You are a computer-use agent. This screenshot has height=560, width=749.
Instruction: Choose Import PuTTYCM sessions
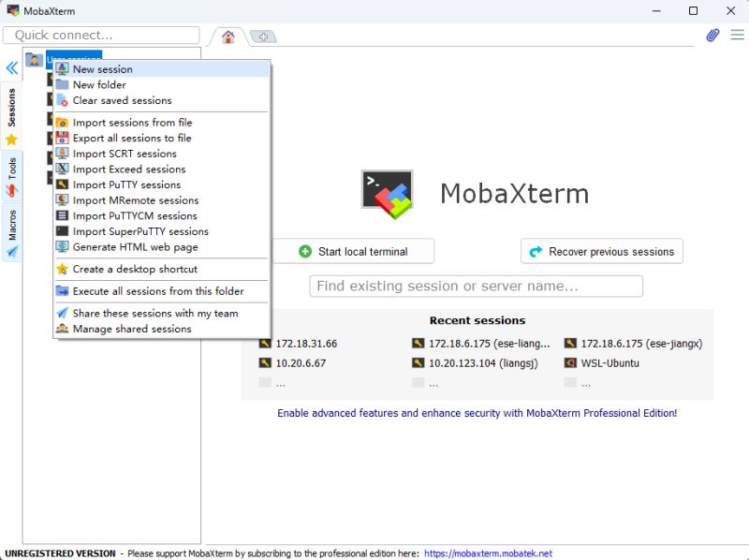tap(162, 216)
